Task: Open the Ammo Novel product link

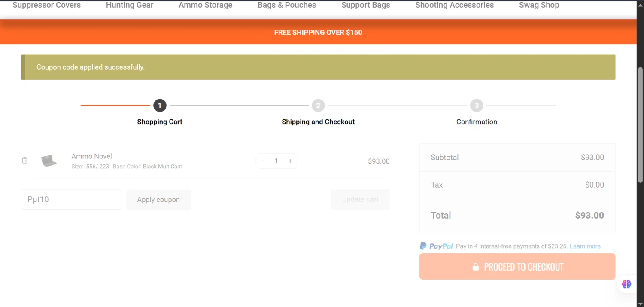Action: [x=92, y=156]
